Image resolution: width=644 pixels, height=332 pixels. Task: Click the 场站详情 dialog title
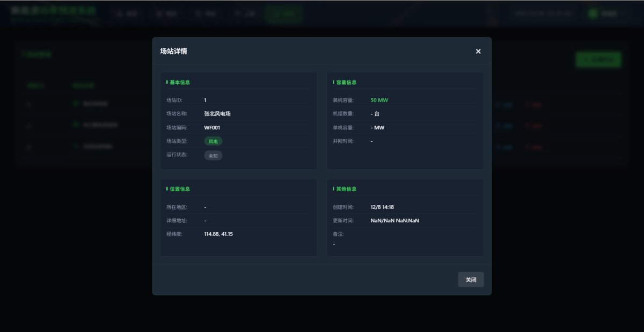(173, 52)
